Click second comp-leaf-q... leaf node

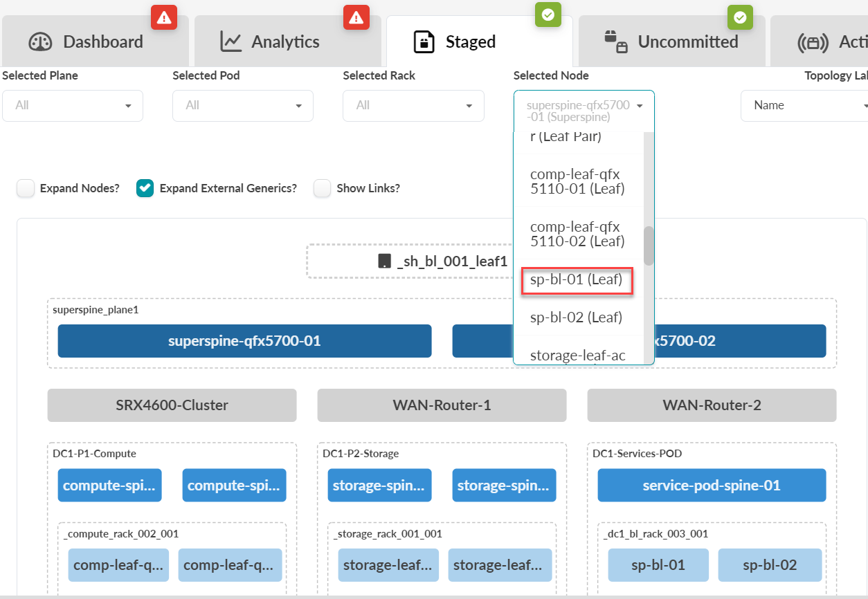click(230, 565)
